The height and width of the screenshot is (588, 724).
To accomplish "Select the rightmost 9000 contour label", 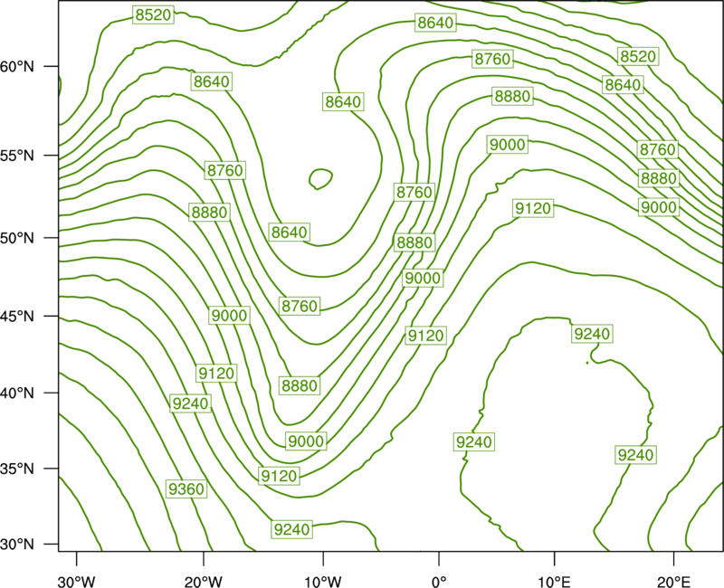I will pyautogui.click(x=659, y=207).
